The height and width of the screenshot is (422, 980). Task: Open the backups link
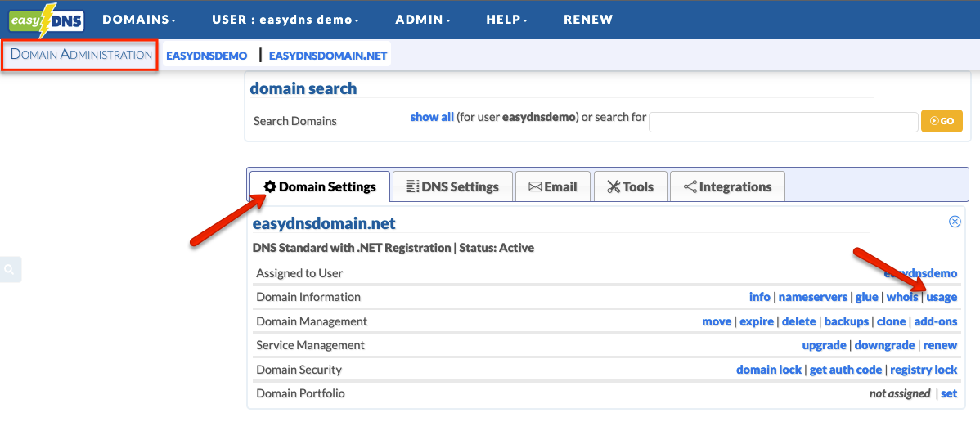pos(846,321)
